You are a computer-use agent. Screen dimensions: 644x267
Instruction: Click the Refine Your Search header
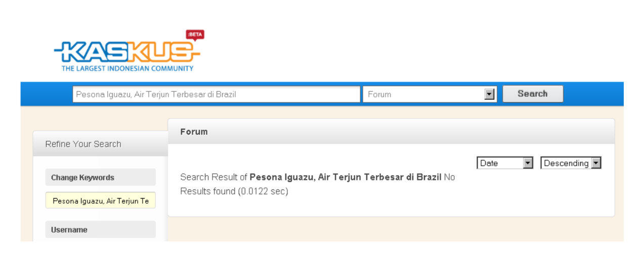(x=100, y=144)
